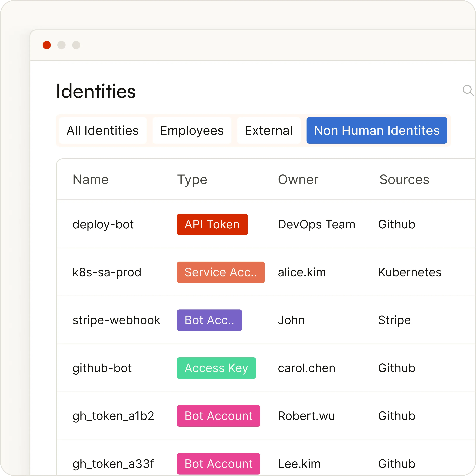Click gh_token_a1b2's Bot Account badge
The width and height of the screenshot is (476, 476).
coord(218,416)
